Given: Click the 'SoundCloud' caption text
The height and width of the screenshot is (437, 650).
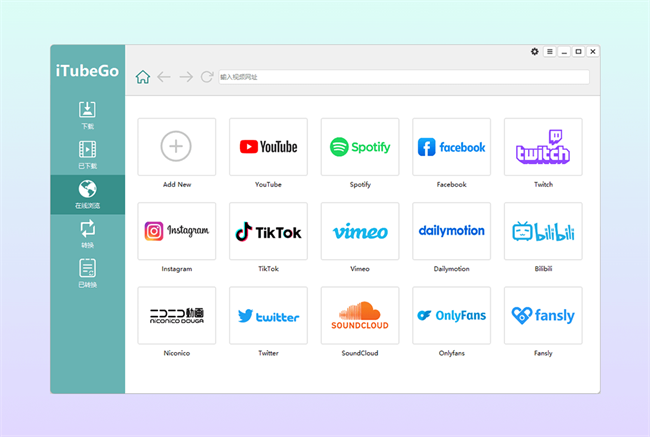Looking at the screenshot, I should (x=360, y=353).
